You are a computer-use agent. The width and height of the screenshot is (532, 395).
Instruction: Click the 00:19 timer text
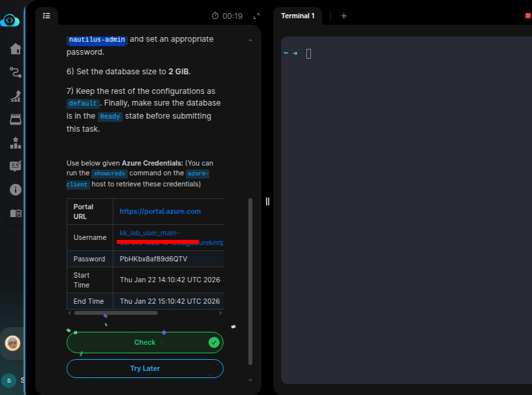tap(232, 16)
